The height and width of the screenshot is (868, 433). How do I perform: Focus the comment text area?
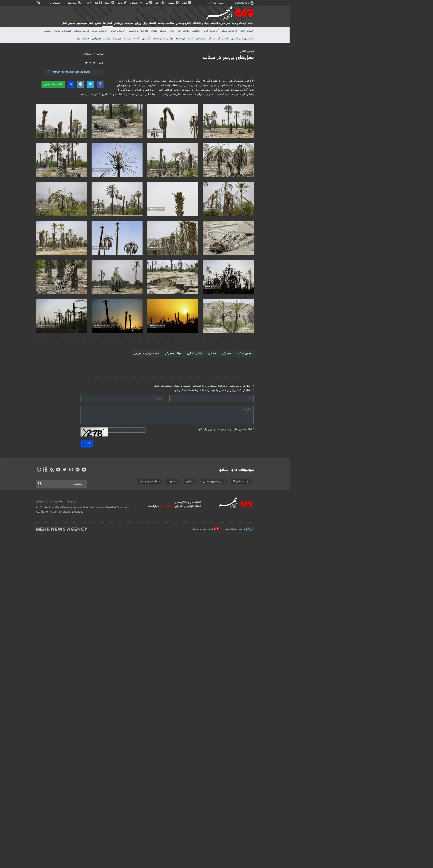[x=167, y=414]
